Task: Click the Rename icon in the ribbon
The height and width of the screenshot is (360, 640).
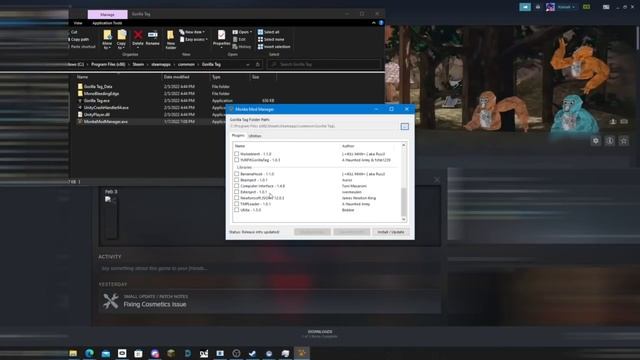Action: pyautogui.click(x=153, y=38)
